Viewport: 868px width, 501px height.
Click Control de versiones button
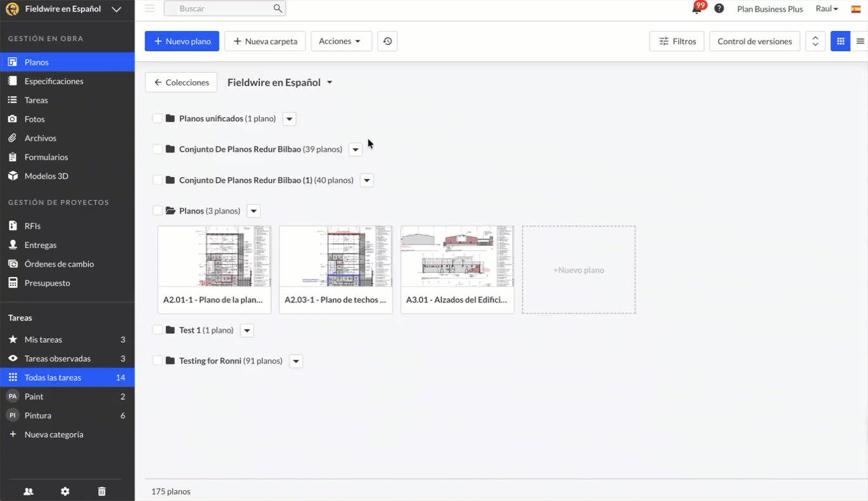755,41
